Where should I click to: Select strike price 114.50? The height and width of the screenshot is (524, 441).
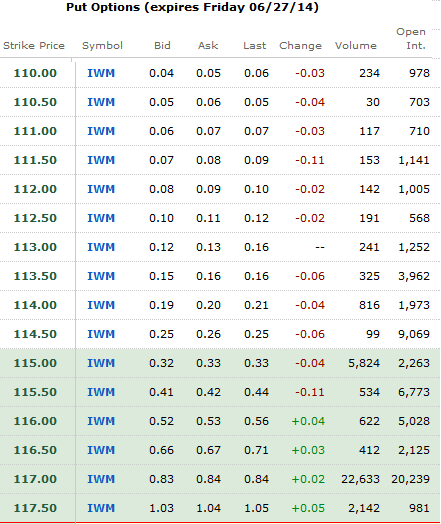click(35, 334)
